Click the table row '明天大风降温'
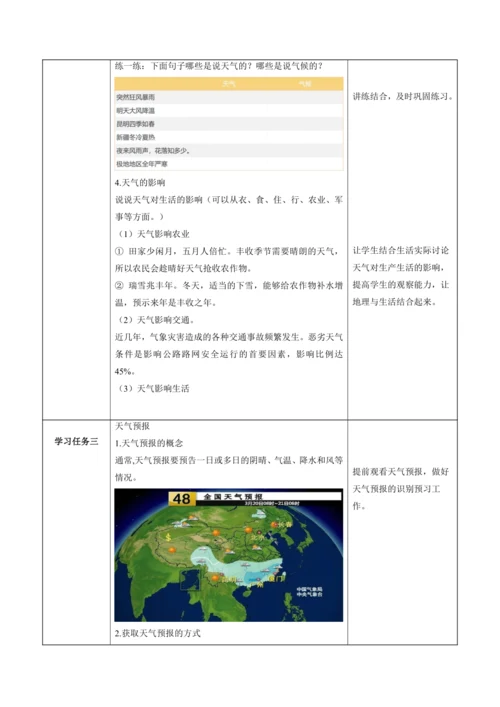 click(229, 110)
